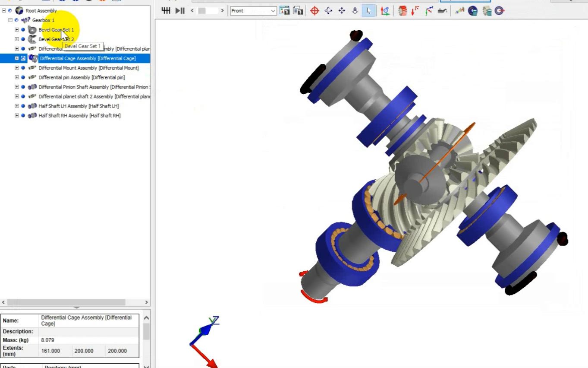This screenshot has height=368, width=588.
Task: Toggle visibility dot of Bevel Gear Set 2
Action: coord(23,39)
